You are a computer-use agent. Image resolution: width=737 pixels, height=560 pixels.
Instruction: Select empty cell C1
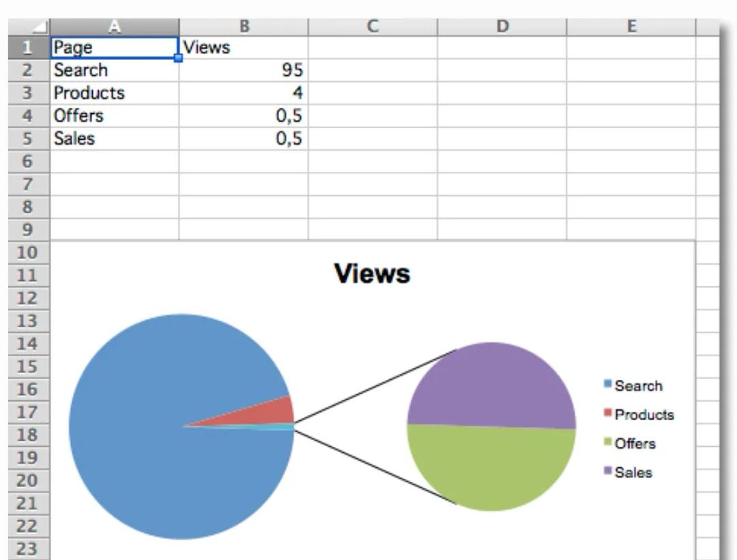pyautogui.click(x=373, y=48)
